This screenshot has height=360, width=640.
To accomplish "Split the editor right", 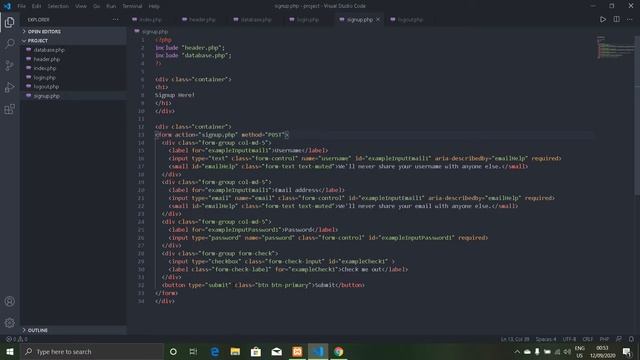I will point(616,19).
